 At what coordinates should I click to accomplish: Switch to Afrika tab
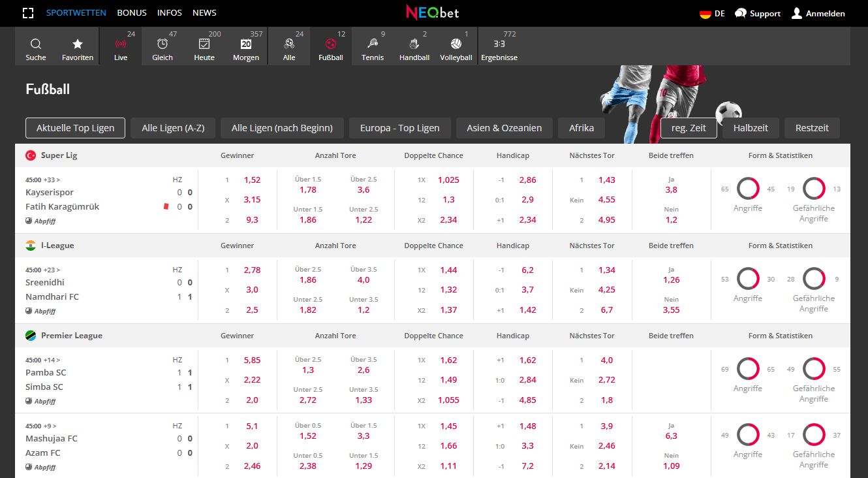[x=581, y=128]
